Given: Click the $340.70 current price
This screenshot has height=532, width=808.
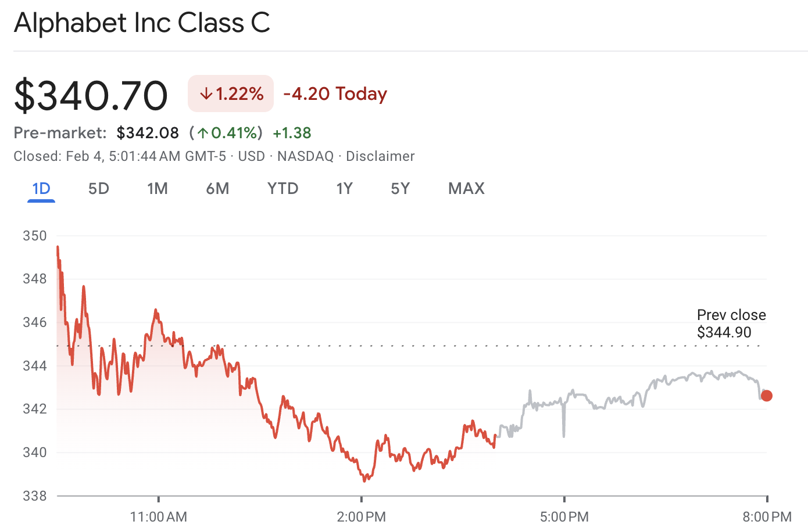Looking at the screenshot, I should click(90, 94).
